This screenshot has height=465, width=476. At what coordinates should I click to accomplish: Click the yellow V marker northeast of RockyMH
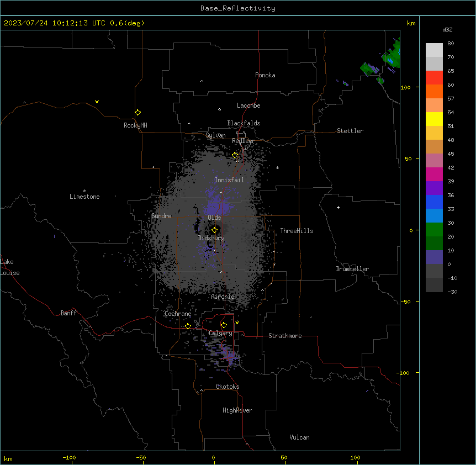pos(97,102)
